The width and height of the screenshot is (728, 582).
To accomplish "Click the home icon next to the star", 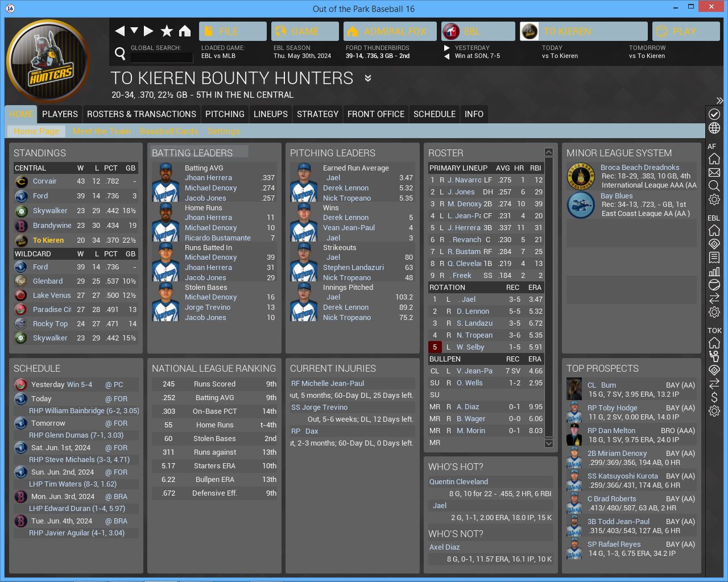I will coord(185,31).
